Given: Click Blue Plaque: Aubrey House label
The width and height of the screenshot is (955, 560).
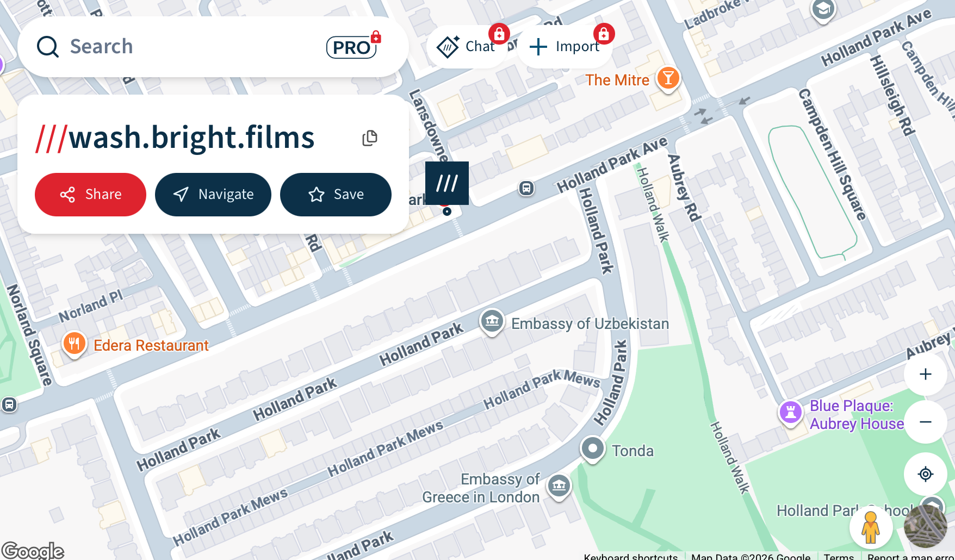Looking at the screenshot, I should click(857, 414).
